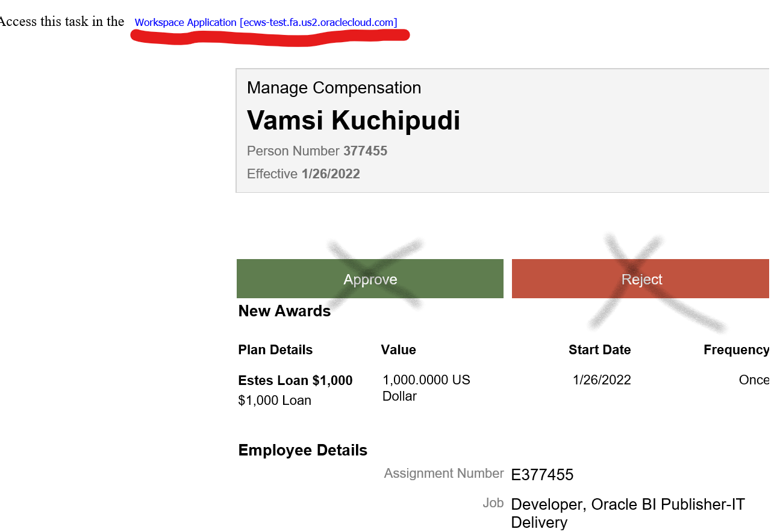The width and height of the screenshot is (783, 532).
Task: Click the Effective date 1/26/2022
Action: (303, 174)
